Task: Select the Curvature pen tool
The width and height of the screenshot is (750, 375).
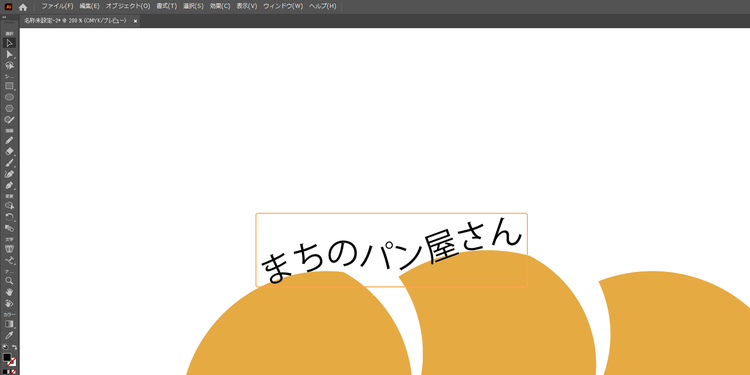Action: [9, 174]
